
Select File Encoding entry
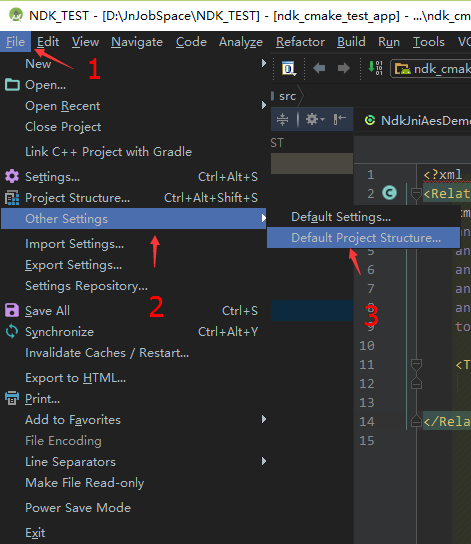click(63, 441)
